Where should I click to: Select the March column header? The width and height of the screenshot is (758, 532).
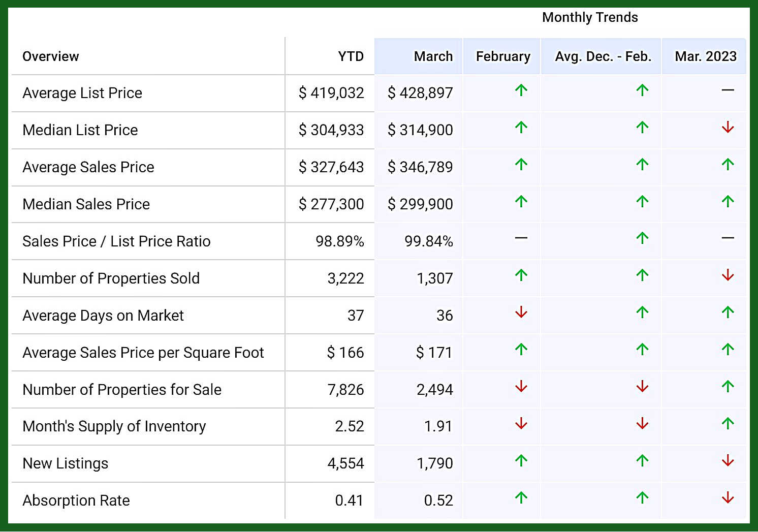tap(433, 56)
